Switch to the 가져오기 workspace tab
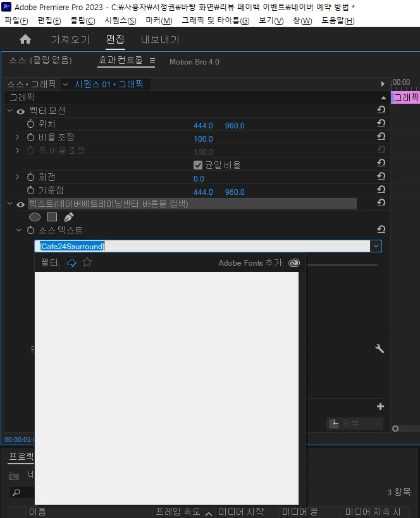The image size is (420, 518). pyautogui.click(x=70, y=40)
